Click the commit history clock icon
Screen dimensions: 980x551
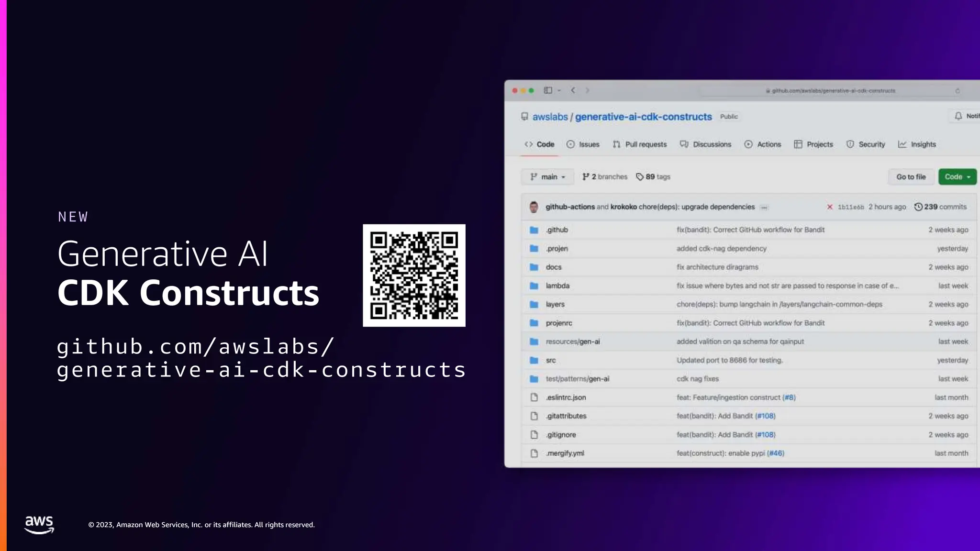click(918, 207)
